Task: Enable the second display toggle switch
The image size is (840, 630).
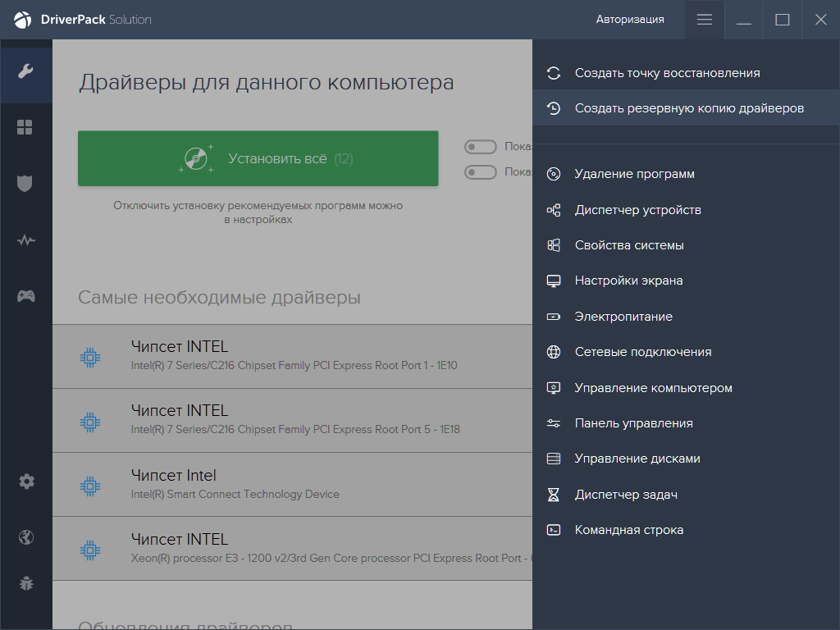Action: (x=481, y=171)
